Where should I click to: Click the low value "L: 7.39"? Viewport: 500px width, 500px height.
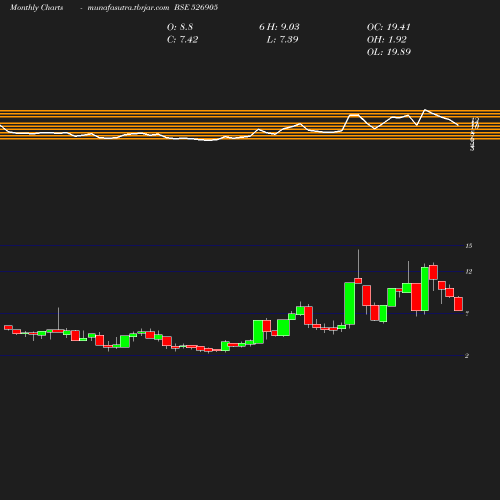coord(282,40)
